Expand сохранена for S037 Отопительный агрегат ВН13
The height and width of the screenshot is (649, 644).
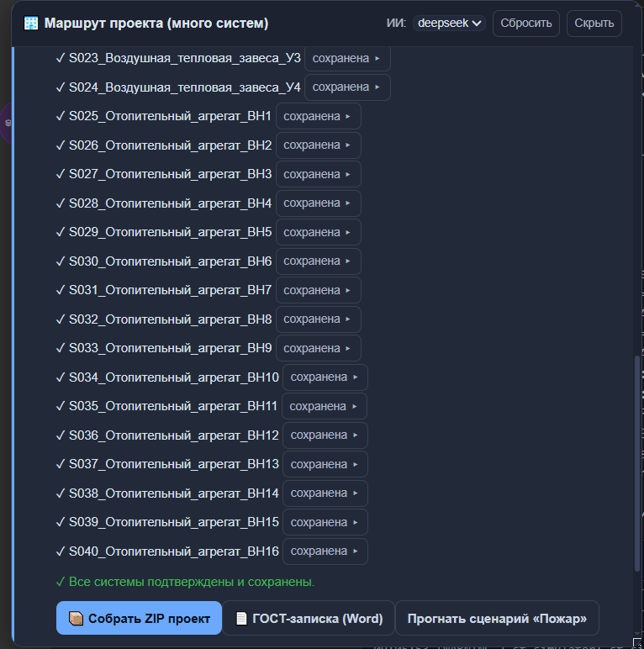325,464
